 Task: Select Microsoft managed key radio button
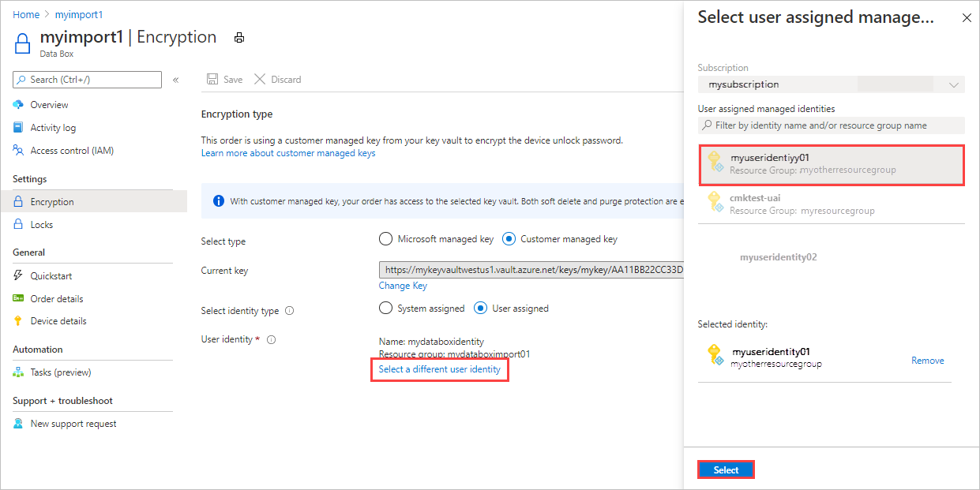(x=385, y=239)
